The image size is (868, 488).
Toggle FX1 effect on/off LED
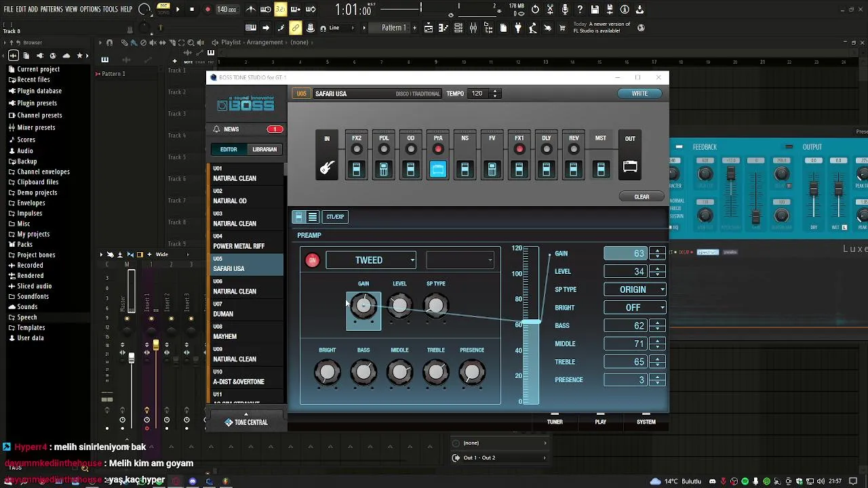519,149
